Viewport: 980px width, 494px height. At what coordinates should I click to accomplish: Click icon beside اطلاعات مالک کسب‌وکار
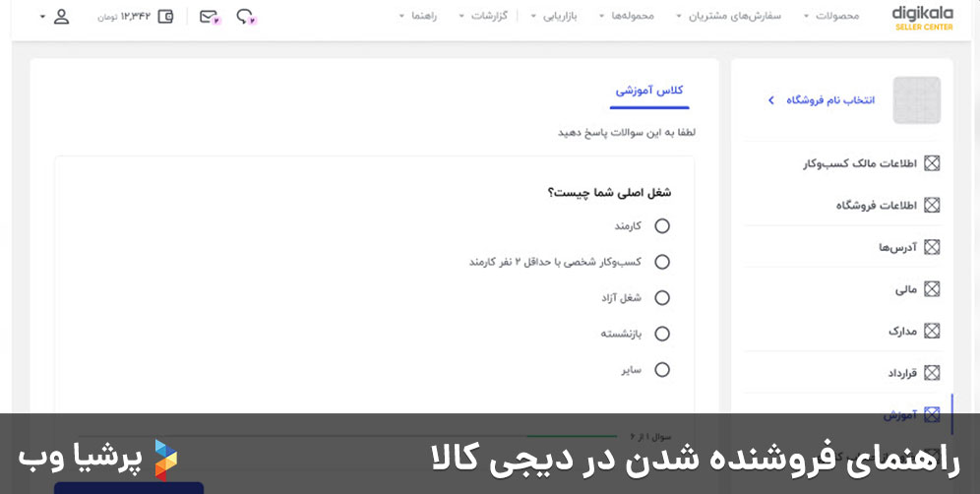pyautogui.click(x=932, y=163)
